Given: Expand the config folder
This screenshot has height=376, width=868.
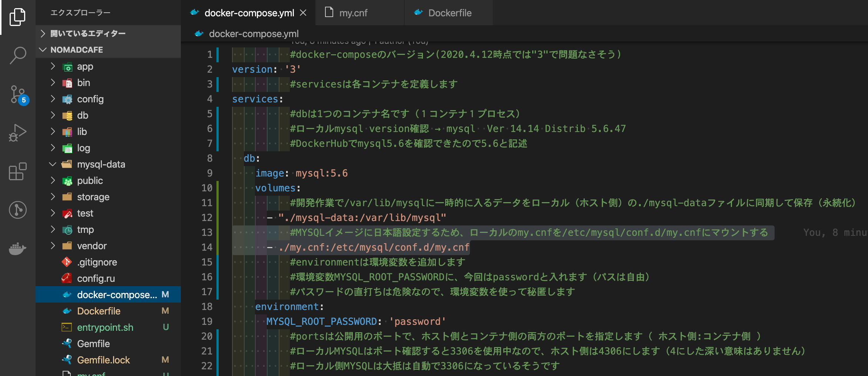Looking at the screenshot, I should 53,99.
